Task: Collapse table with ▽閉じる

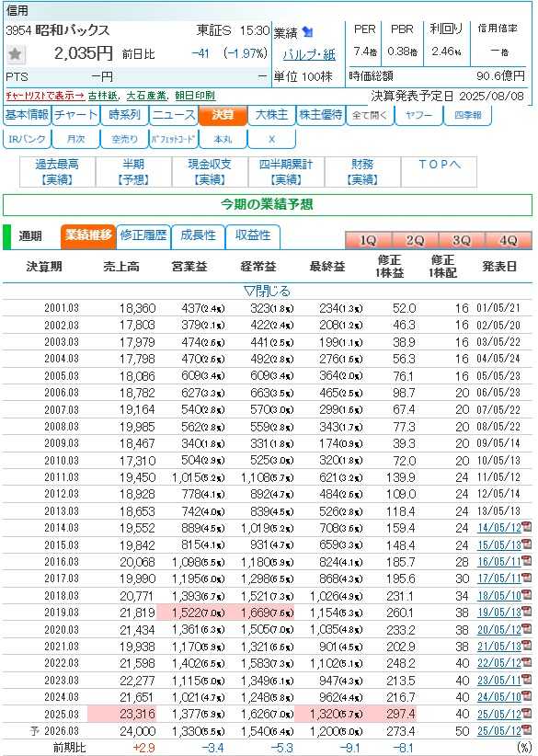Action: click(x=267, y=292)
